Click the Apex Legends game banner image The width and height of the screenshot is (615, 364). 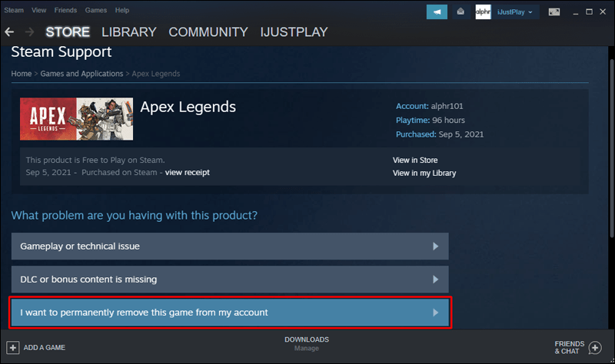(76, 119)
